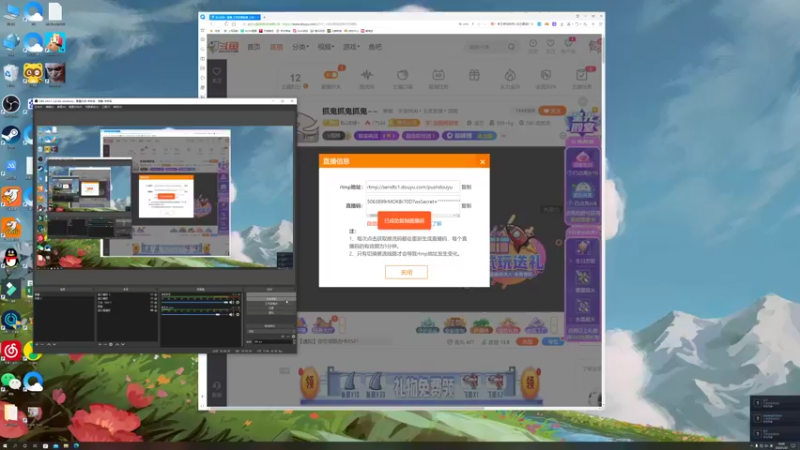Copy the 直播码 with its 复制 link
Viewport: 800px width, 450px height.
tap(466, 206)
